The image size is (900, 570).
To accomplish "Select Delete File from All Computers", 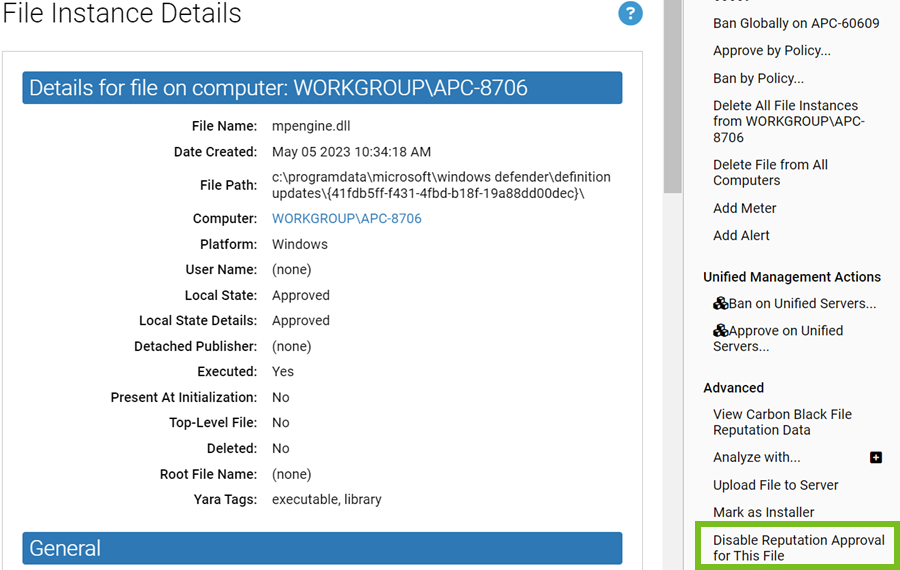I will click(x=770, y=173).
